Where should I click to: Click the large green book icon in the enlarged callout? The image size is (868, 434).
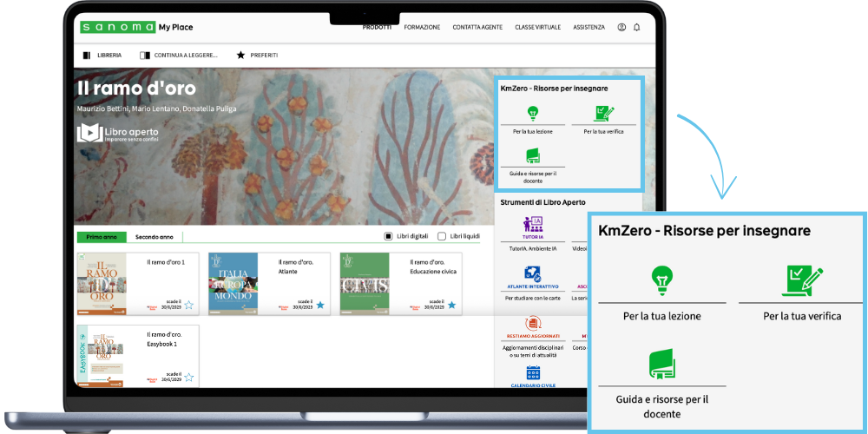click(x=661, y=364)
